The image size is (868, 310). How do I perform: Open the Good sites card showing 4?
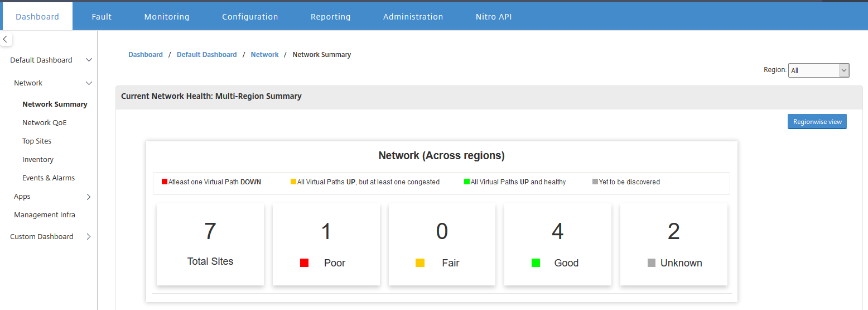[558, 244]
